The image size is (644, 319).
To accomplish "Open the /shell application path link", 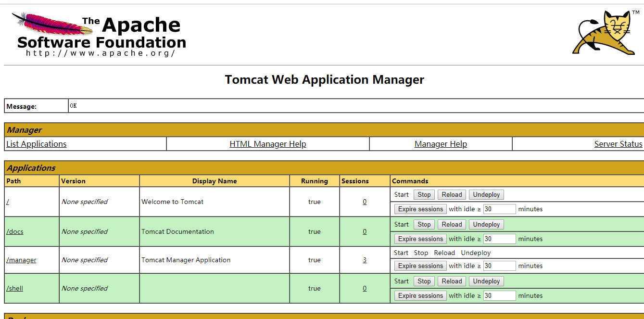I will point(15,288).
